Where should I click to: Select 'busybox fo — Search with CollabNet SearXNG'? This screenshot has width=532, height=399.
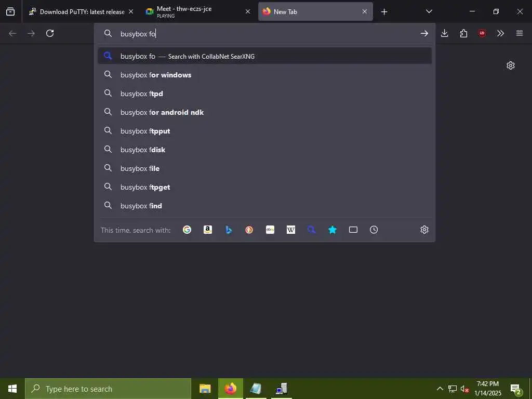(x=264, y=56)
